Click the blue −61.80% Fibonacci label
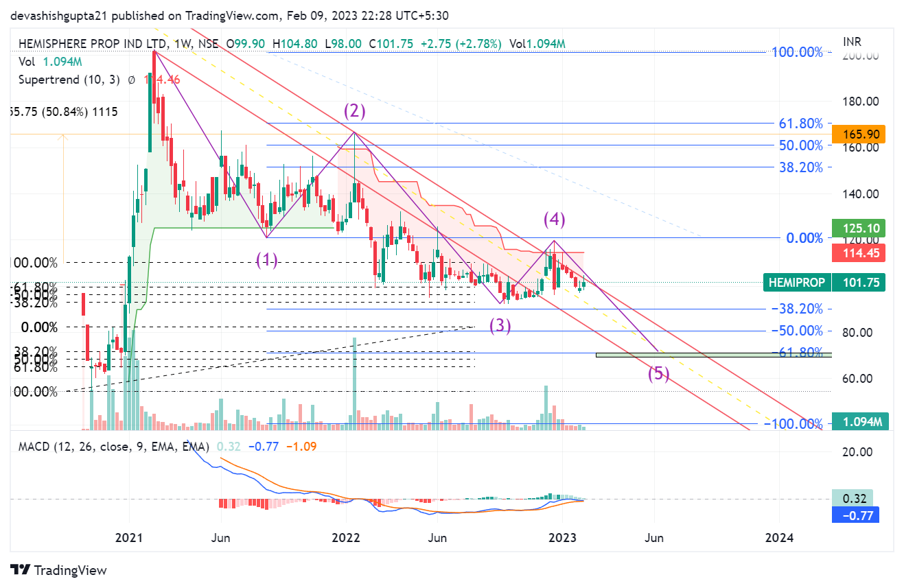Screen dimensions: 904x588 [x=797, y=352]
